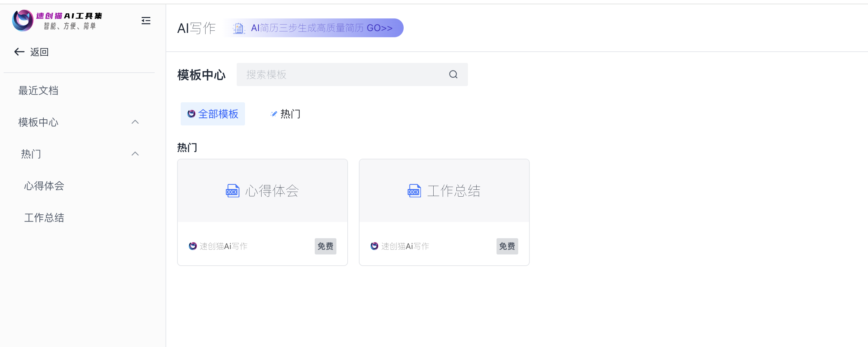The width and height of the screenshot is (868, 347).
Task: Select 工作总结 in the sidebar
Action: (44, 218)
